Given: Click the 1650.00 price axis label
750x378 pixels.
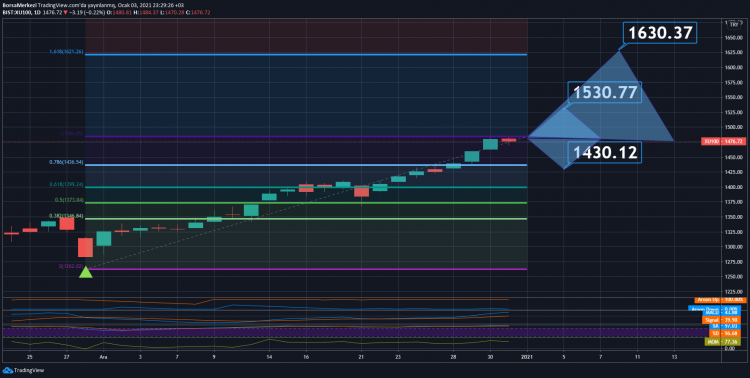Looking at the screenshot, I should click(733, 37).
